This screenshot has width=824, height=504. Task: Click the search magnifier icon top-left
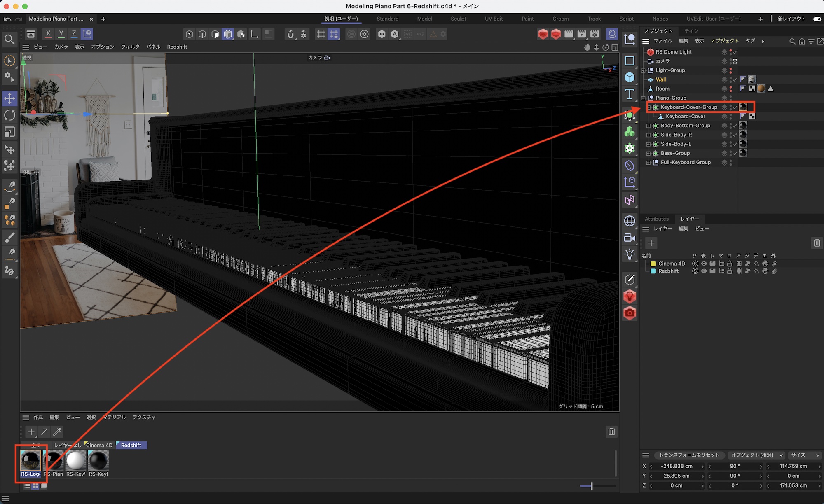[x=9, y=40]
